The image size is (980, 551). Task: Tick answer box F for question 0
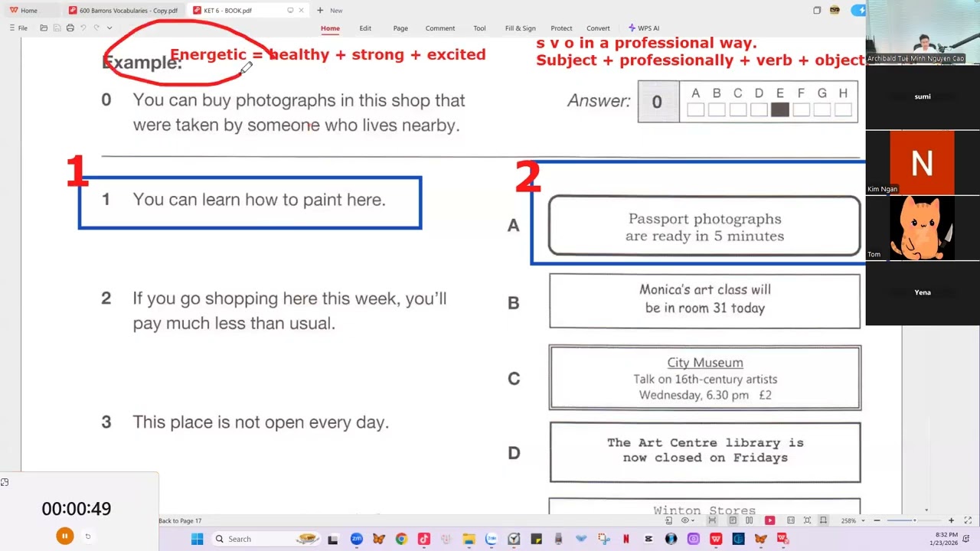[x=801, y=110]
